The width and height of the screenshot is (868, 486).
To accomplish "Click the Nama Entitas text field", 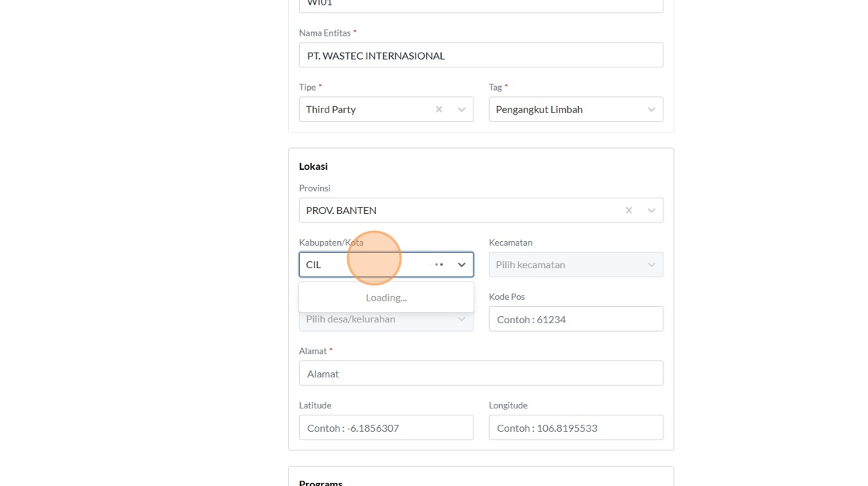I will [480, 55].
